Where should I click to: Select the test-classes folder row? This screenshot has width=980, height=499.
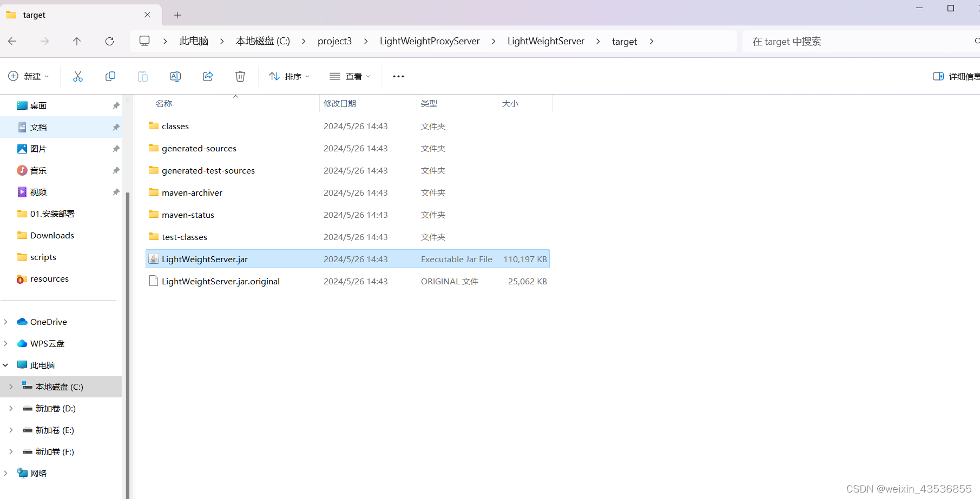[347, 237]
